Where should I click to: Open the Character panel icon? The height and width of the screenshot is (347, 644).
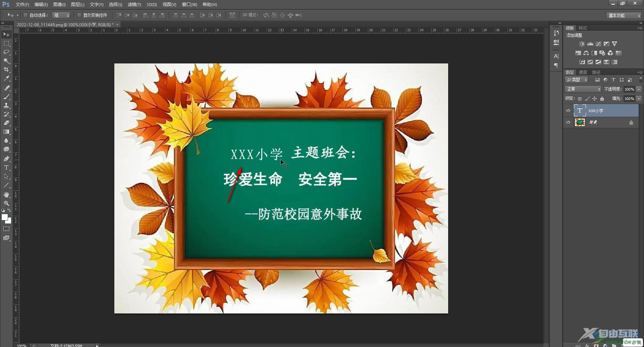click(556, 56)
